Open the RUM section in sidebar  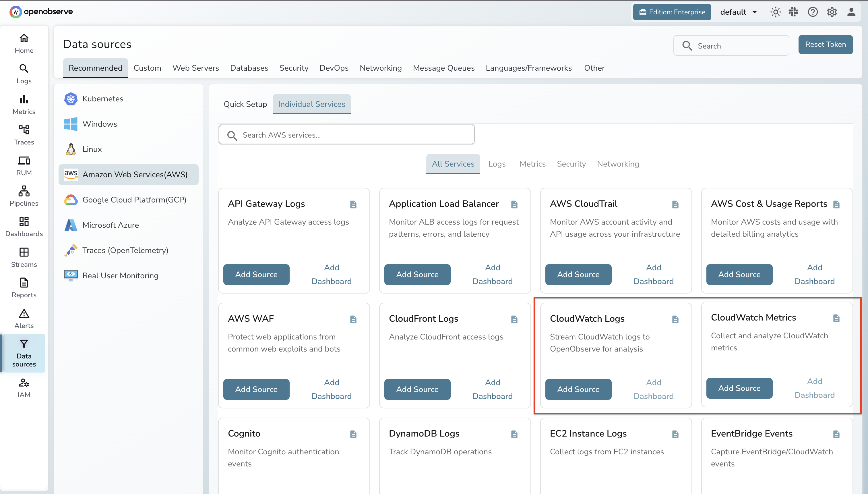[x=24, y=165]
